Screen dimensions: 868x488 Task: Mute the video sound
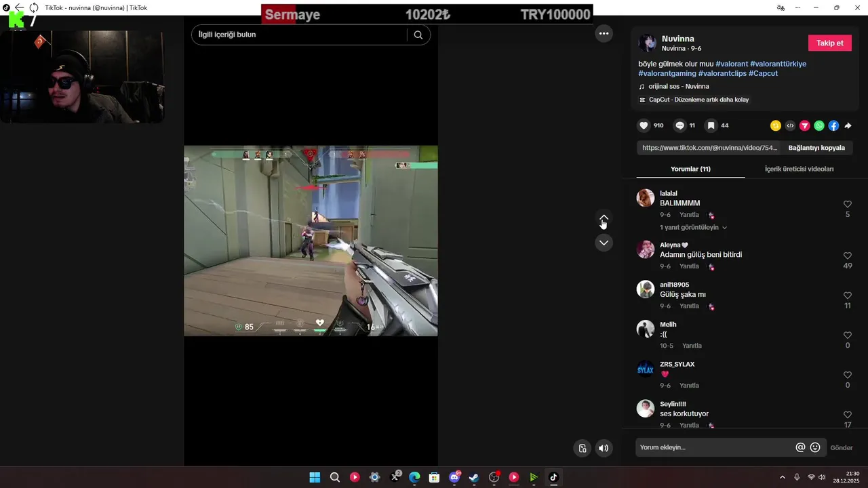tap(604, 448)
